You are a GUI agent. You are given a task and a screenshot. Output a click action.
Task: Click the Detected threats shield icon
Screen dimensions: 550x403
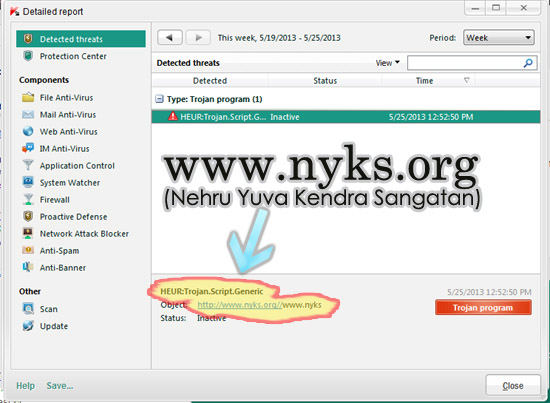click(x=28, y=39)
